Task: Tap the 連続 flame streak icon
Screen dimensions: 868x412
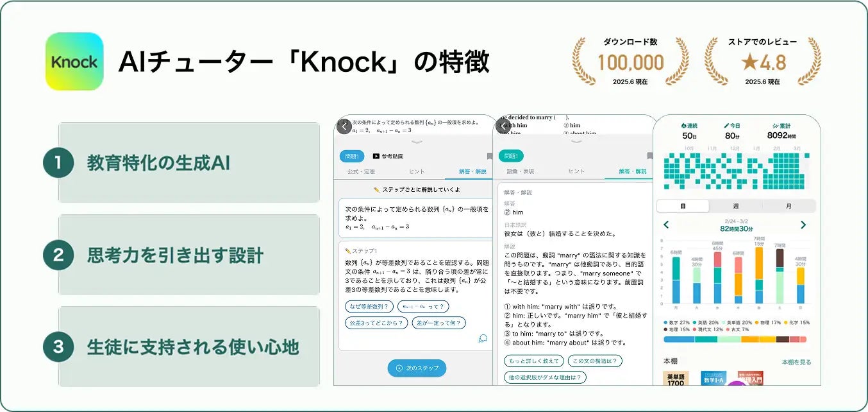Action: 683,126
